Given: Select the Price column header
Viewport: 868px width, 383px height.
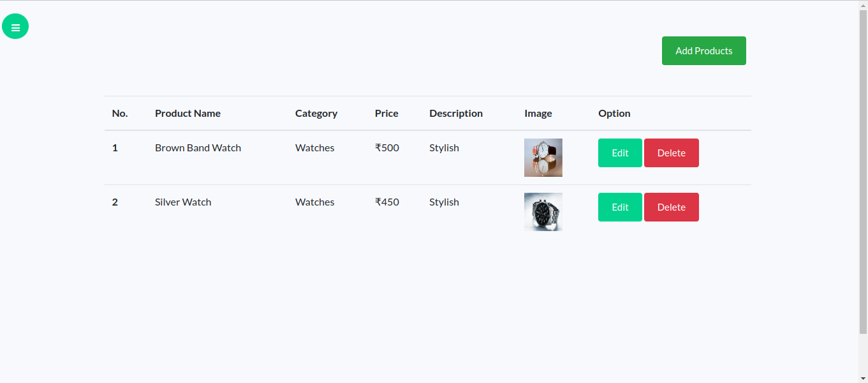Looking at the screenshot, I should 386,113.
